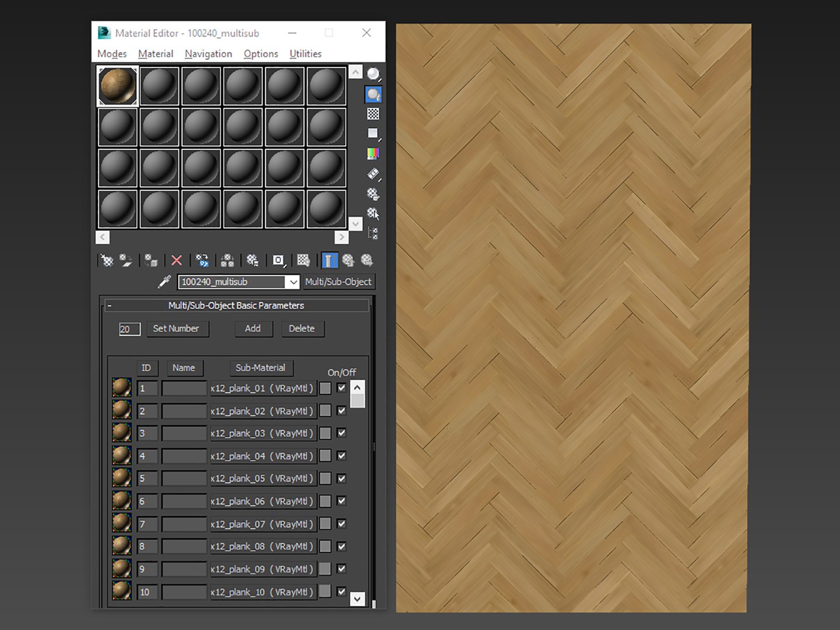This screenshot has width=840, height=630.
Task: Select the eyedropper Pick Material tool
Action: (x=164, y=282)
